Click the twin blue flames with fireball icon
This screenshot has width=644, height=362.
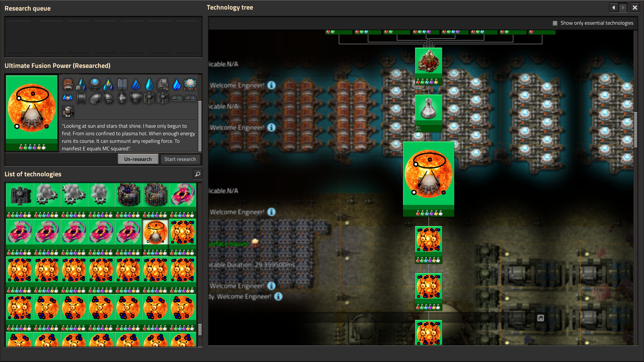pyautogui.click(x=68, y=98)
